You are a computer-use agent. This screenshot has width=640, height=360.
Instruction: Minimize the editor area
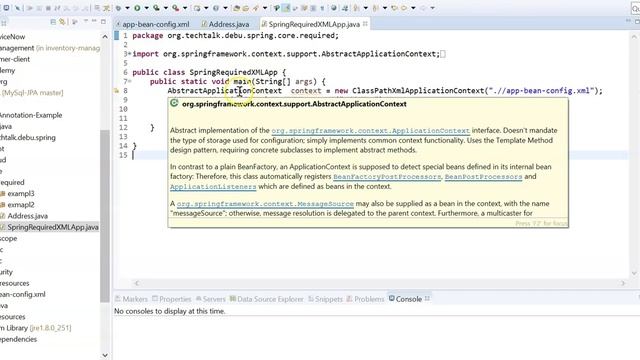coord(629,20)
